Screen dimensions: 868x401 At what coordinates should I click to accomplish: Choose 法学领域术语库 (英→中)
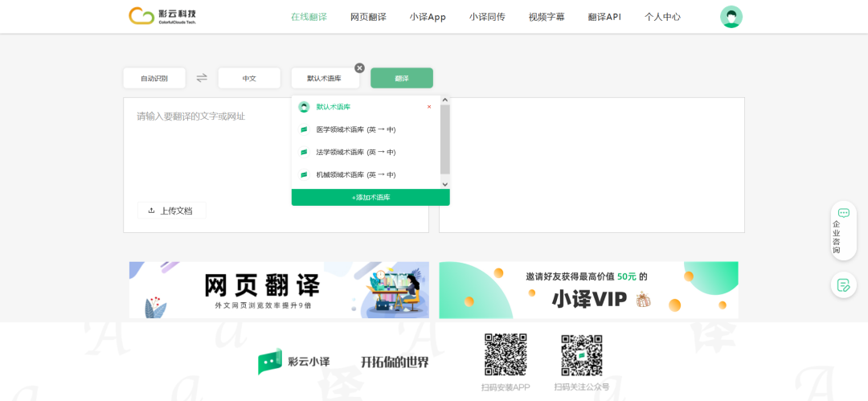click(x=366, y=153)
